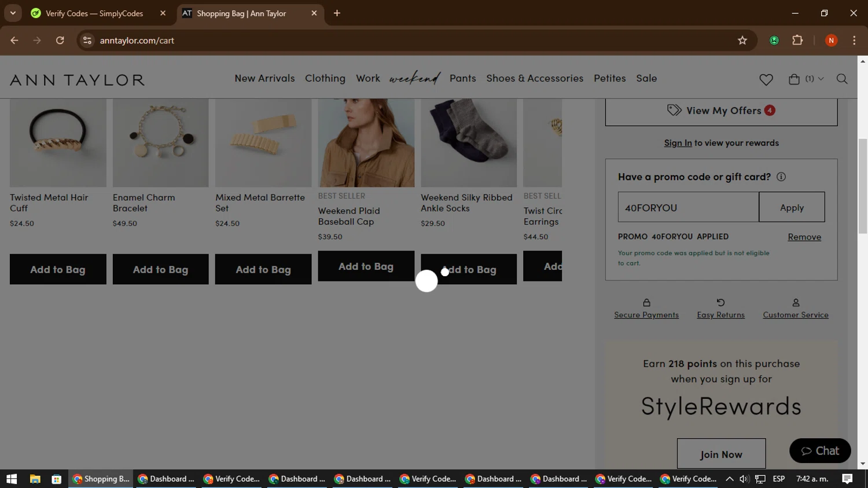Open the Chrome three-dot menu
Viewport: 868px width, 488px height.
[x=854, y=41]
